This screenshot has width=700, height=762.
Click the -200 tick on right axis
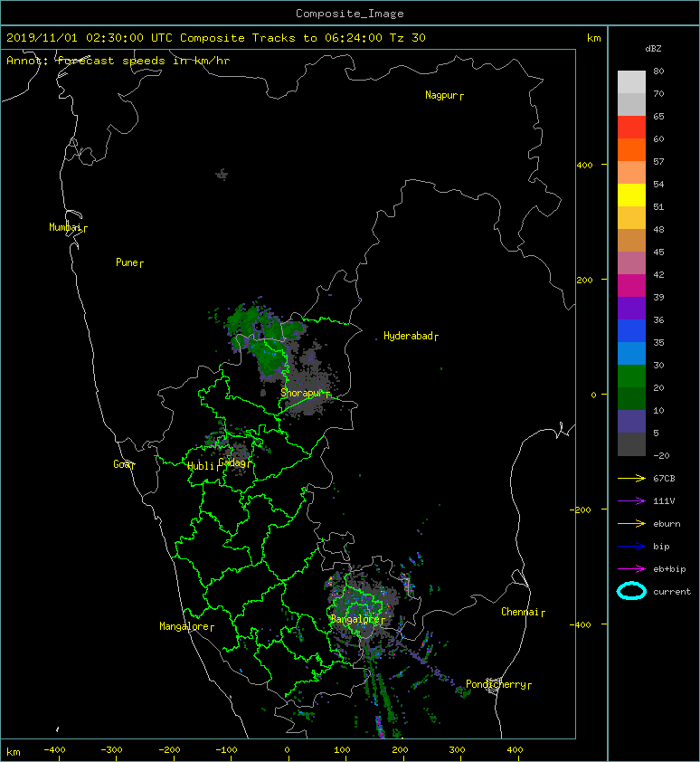(x=581, y=510)
